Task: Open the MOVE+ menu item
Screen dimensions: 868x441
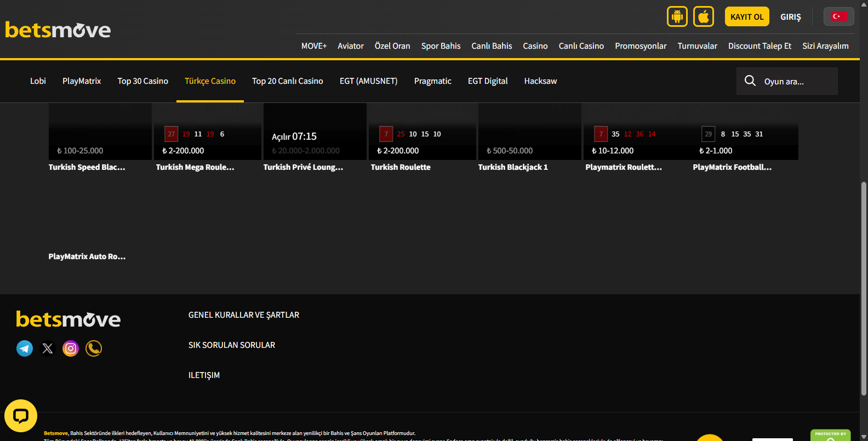Action: point(314,46)
